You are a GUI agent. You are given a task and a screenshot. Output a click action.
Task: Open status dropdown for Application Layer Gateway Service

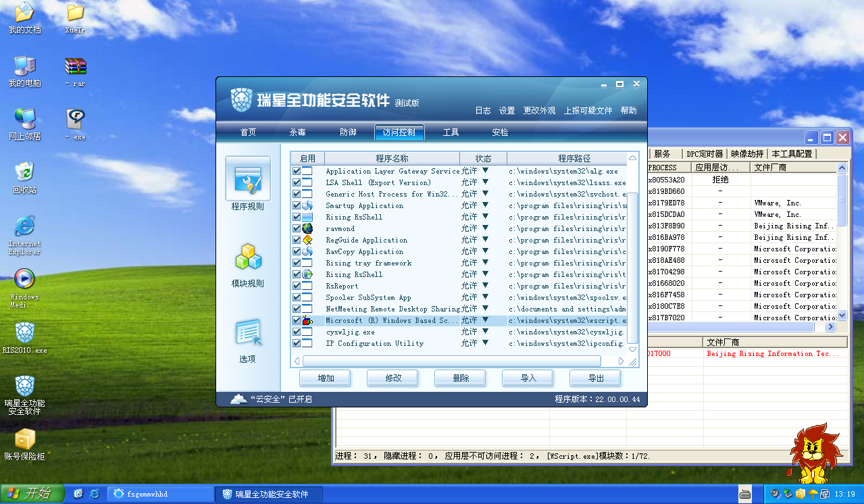click(x=485, y=171)
